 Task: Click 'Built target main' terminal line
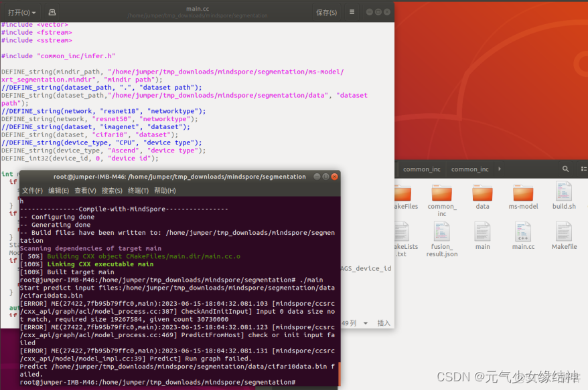[x=67, y=272]
